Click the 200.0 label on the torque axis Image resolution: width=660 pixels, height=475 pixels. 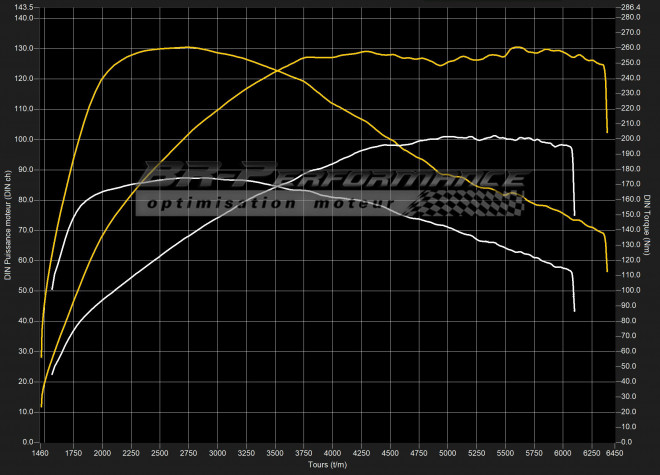click(x=630, y=138)
